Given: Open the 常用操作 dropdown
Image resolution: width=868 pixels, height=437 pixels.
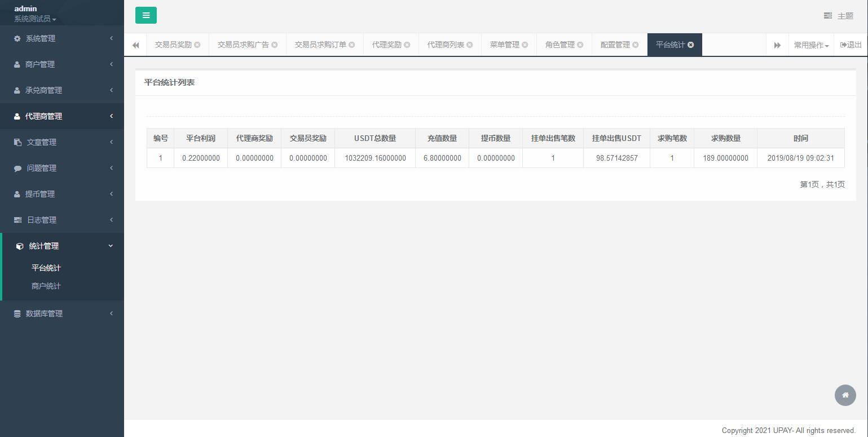Looking at the screenshot, I should point(811,45).
